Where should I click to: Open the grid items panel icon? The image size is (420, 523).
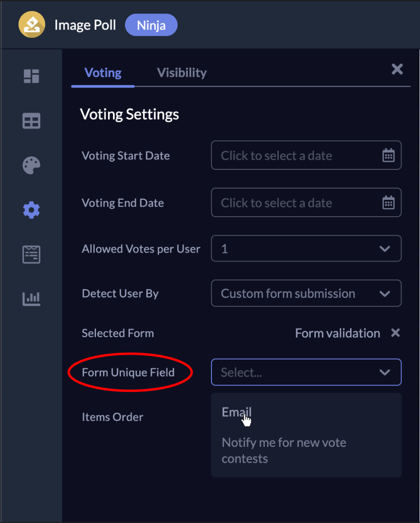(31, 121)
